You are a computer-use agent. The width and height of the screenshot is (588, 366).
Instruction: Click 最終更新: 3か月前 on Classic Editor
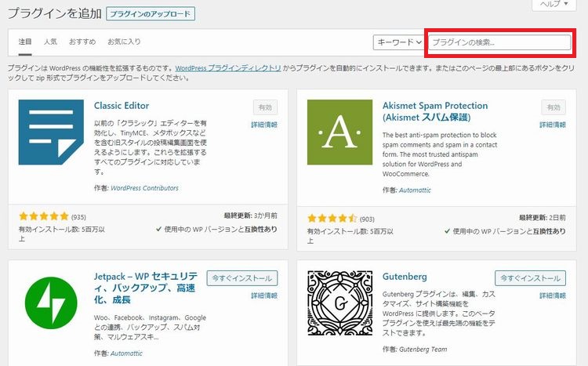click(251, 216)
